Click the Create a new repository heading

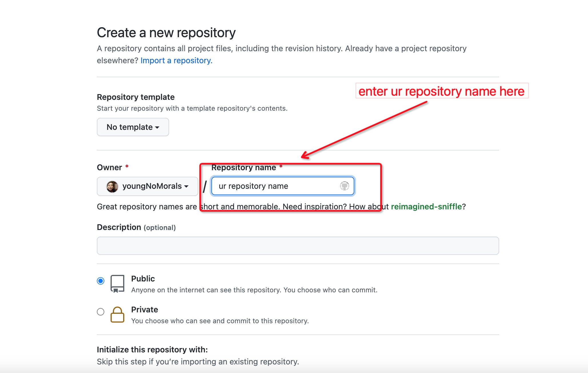[166, 33]
